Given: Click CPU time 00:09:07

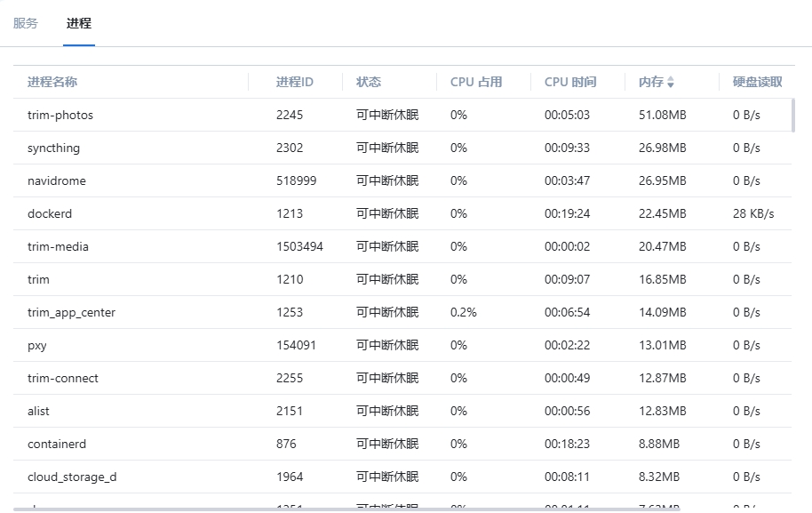Looking at the screenshot, I should coord(567,279).
